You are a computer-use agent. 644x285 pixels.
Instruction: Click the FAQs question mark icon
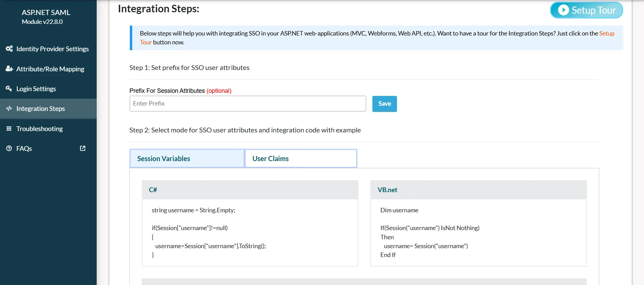(9, 148)
